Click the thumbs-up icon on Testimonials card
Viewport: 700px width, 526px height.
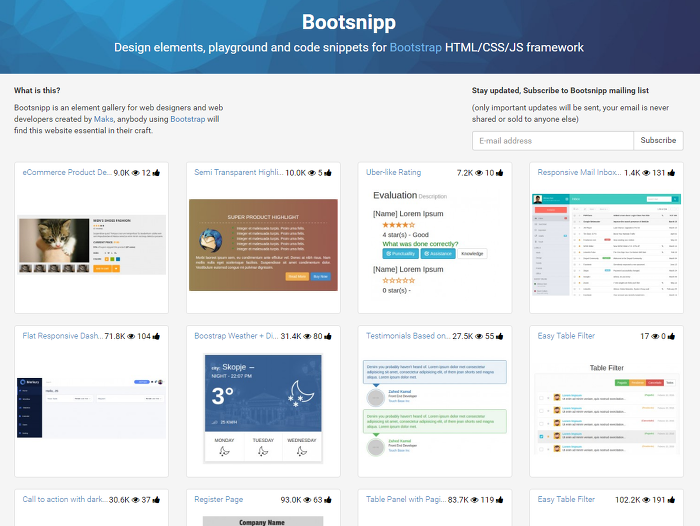(x=499, y=336)
